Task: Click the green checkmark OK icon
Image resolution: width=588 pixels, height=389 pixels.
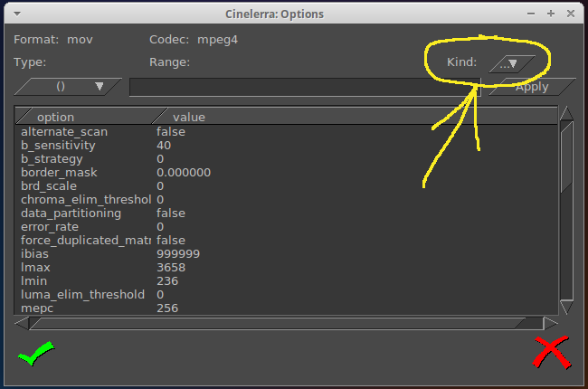Action: click(33, 353)
